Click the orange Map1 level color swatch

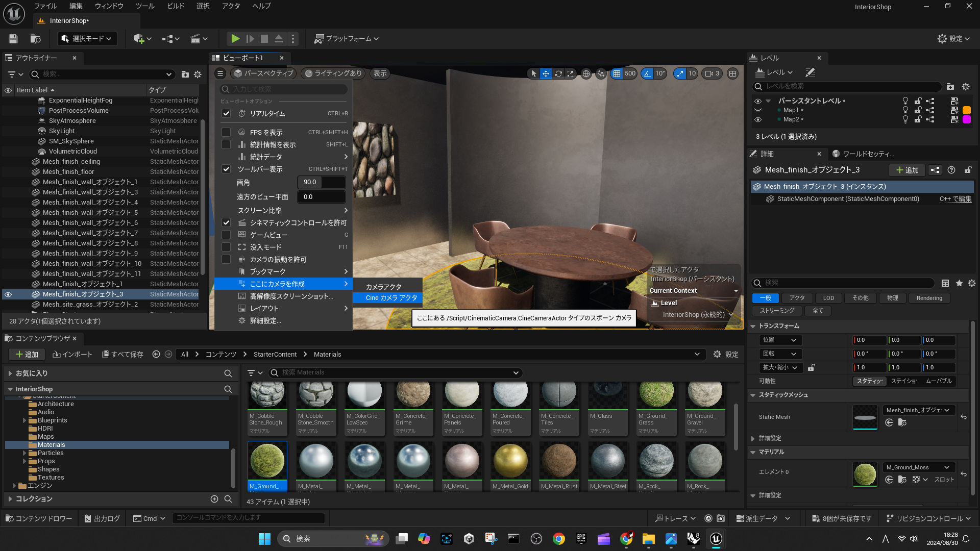click(966, 110)
